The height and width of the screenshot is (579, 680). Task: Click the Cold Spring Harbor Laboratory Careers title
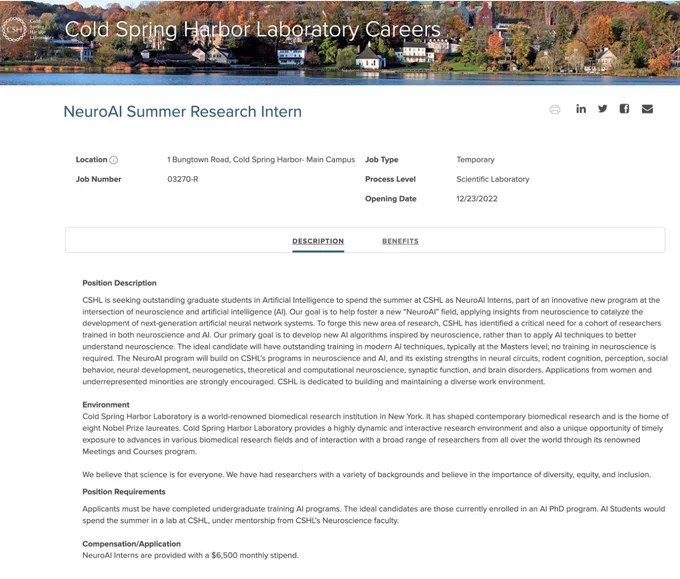click(x=252, y=29)
